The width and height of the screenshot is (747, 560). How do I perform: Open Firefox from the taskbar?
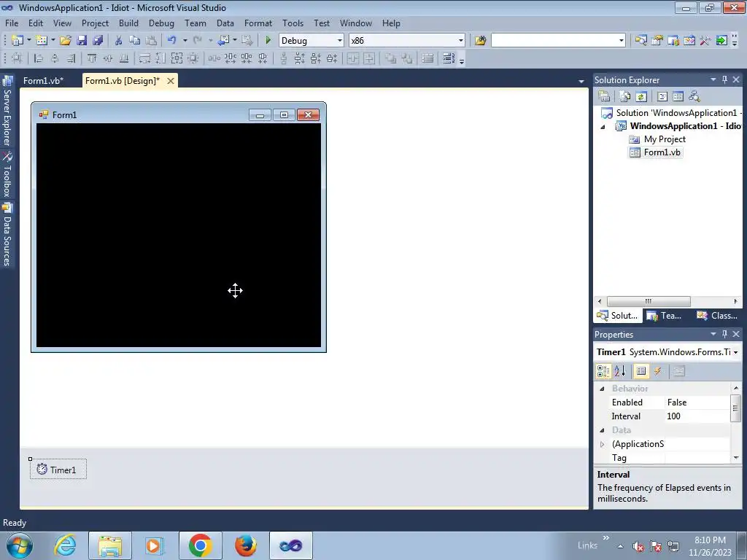(x=246, y=545)
